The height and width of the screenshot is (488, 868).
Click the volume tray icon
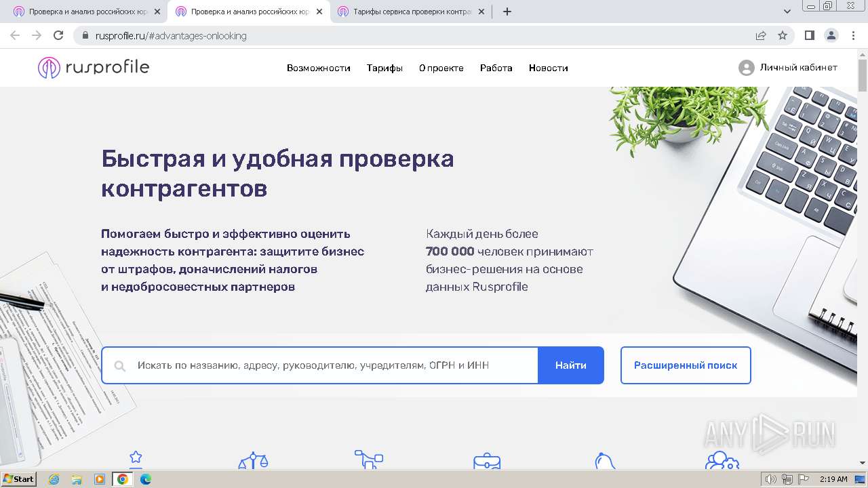tap(772, 479)
